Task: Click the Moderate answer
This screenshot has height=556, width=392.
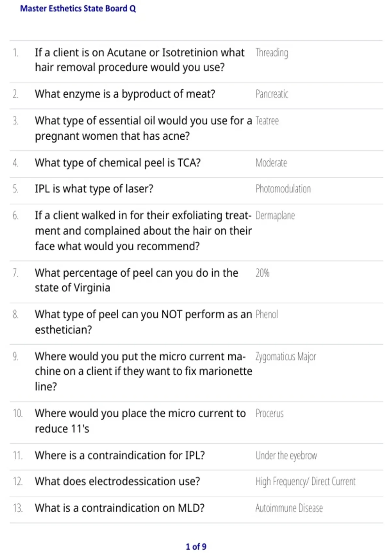Action: (271, 163)
